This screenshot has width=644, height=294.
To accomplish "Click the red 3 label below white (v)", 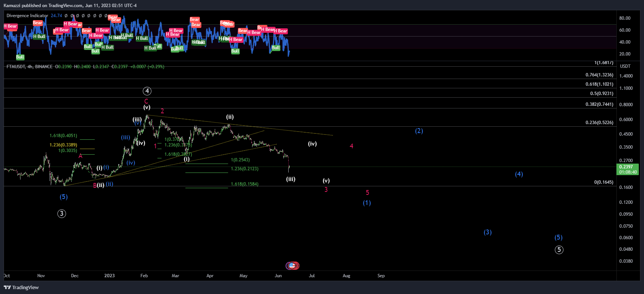I will point(326,190).
